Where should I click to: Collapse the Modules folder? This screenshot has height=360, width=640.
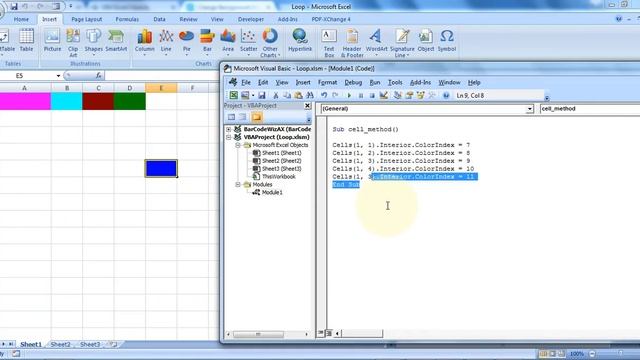click(x=238, y=185)
